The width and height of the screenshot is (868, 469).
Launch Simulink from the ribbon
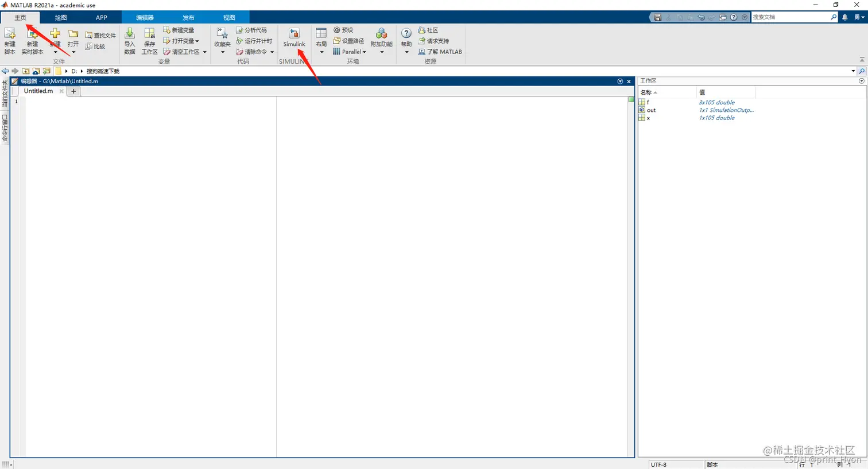(x=294, y=38)
